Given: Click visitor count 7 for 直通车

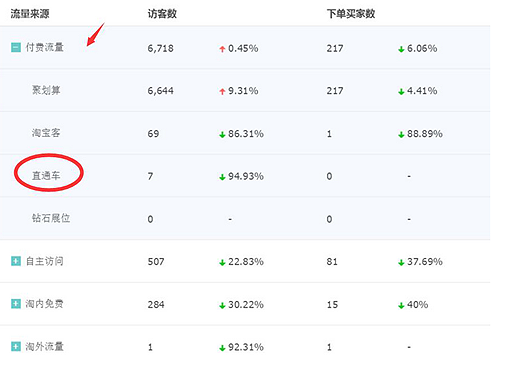Looking at the screenshot, I should (150, 176).
